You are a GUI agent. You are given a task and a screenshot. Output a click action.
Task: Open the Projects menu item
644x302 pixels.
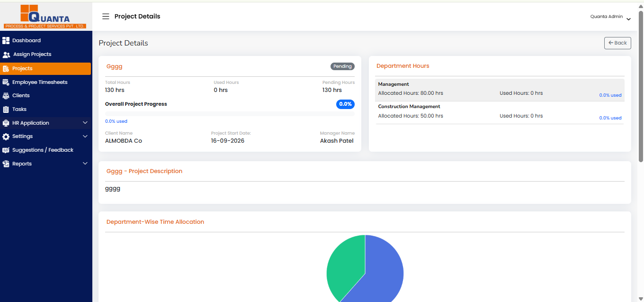[x=45, y=68]
